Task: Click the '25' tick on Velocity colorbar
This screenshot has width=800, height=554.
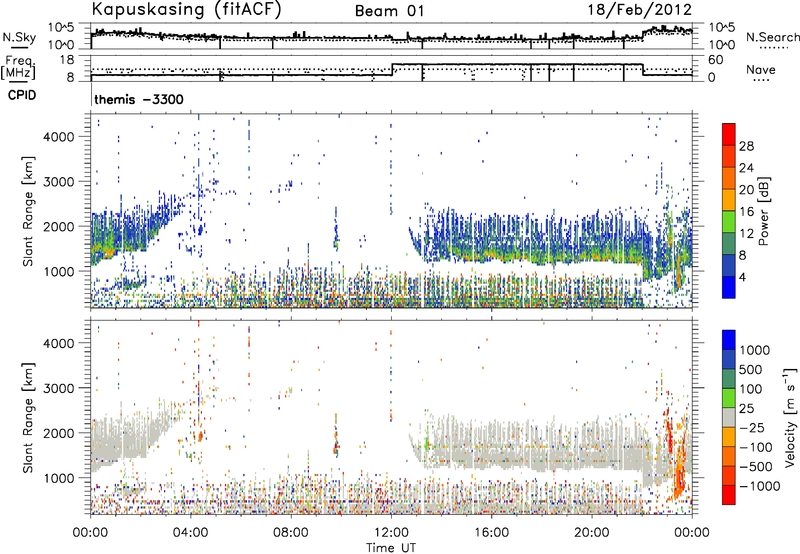Action: [748, 408]
